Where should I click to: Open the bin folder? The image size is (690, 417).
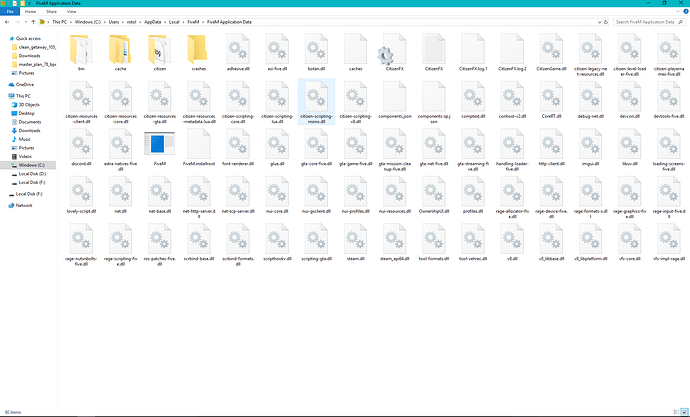(x=81, y=53)
